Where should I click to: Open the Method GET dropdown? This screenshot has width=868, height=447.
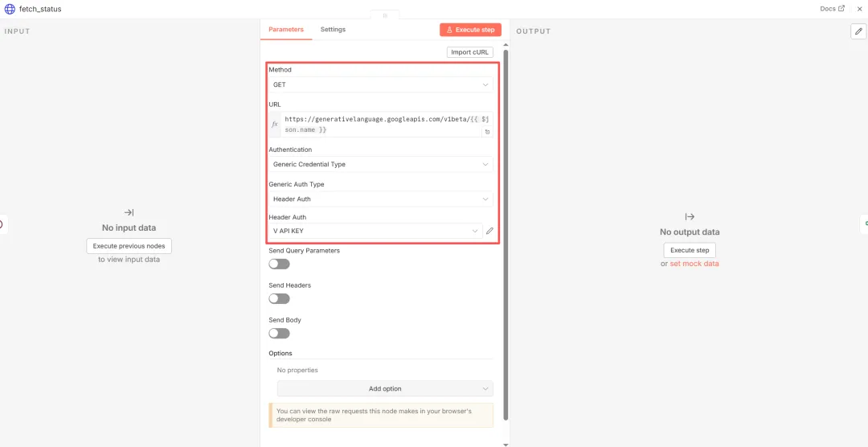pyautogui.click(x=381, y=84)
